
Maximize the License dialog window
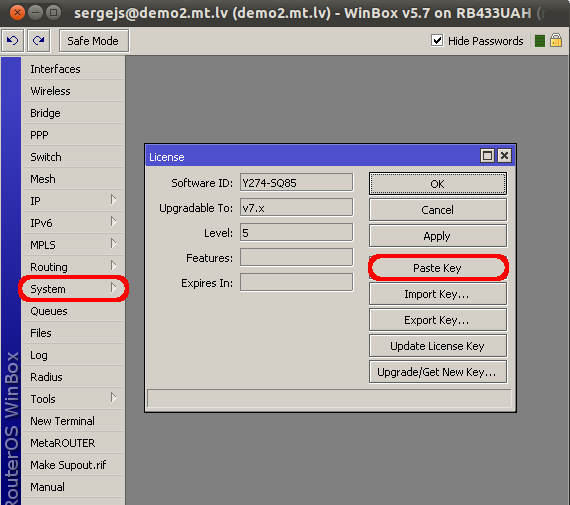[x=487, y=156]
